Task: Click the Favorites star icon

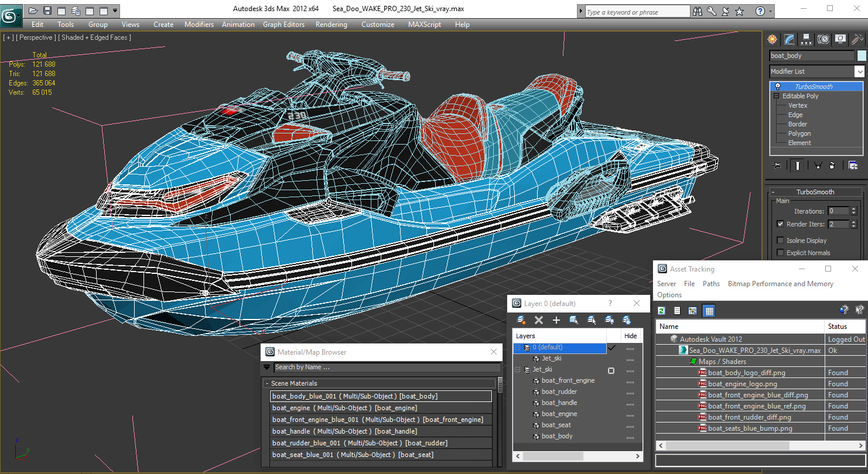Action: click(740, 11)
